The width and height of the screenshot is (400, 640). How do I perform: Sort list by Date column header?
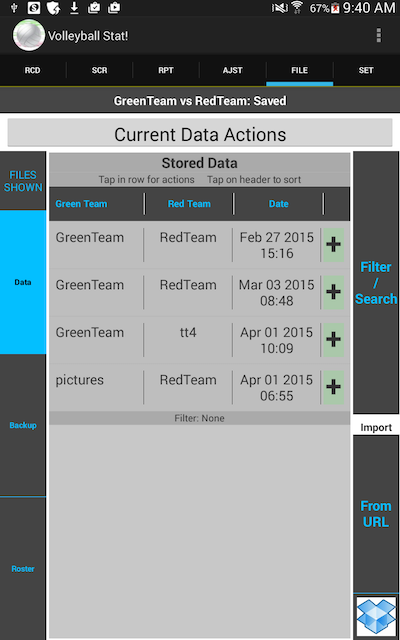pyautogui.click(x=279, y=204)
